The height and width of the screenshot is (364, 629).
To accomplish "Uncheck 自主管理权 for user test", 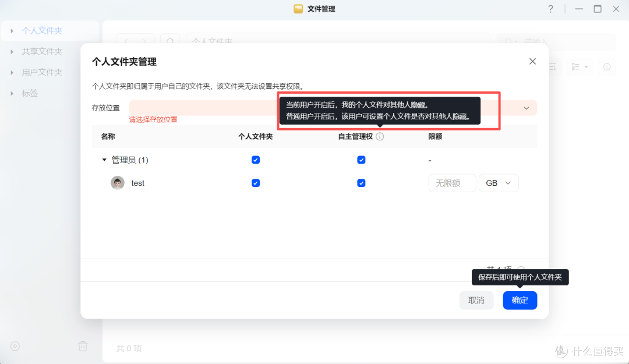I will tap(361, 183).
